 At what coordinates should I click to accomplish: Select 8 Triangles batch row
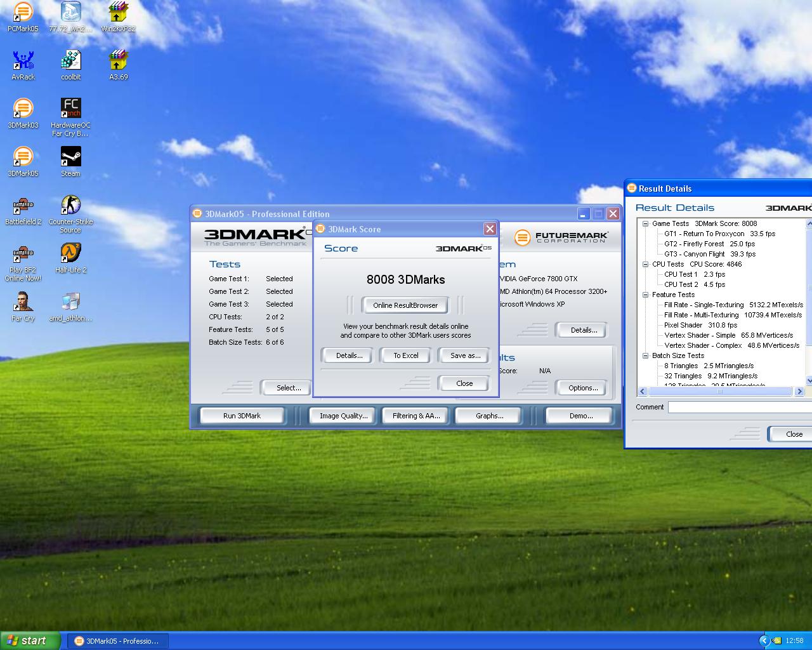pyautogui.click(x=709, y=366)
